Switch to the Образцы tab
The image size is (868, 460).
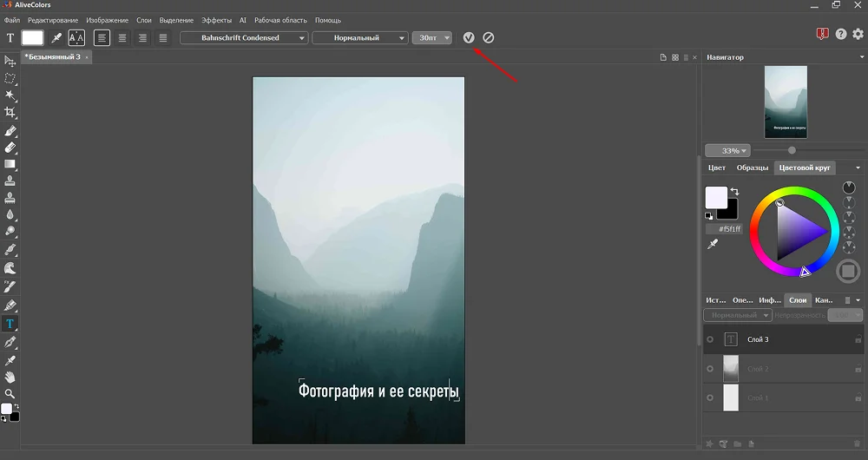[753, 168]
